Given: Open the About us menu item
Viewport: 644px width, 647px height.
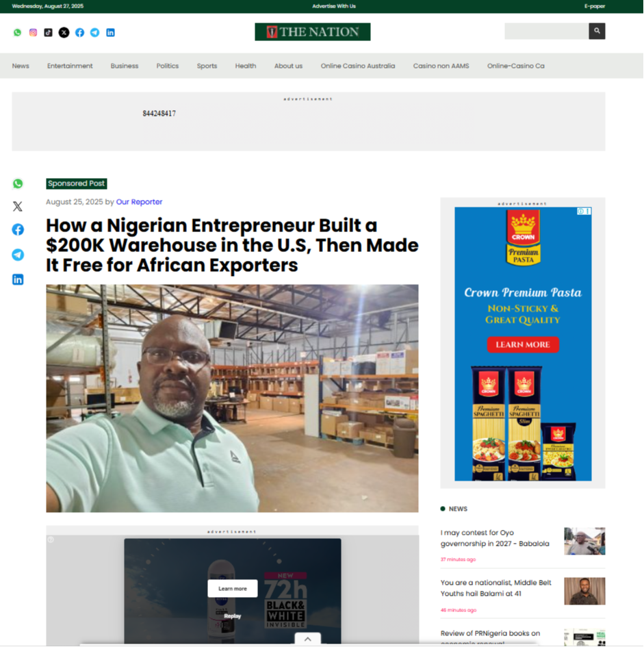Looking at the screenshot, I should pos(288,66).
